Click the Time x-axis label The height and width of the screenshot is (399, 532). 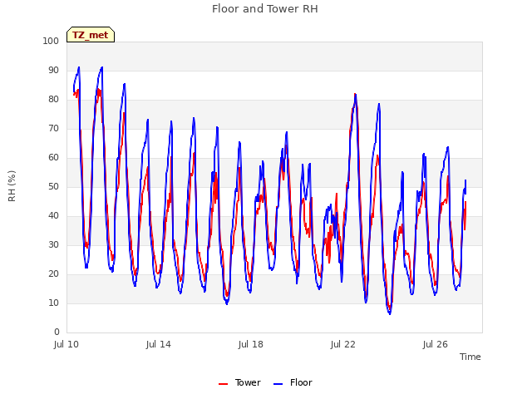(x=470, y=357)
